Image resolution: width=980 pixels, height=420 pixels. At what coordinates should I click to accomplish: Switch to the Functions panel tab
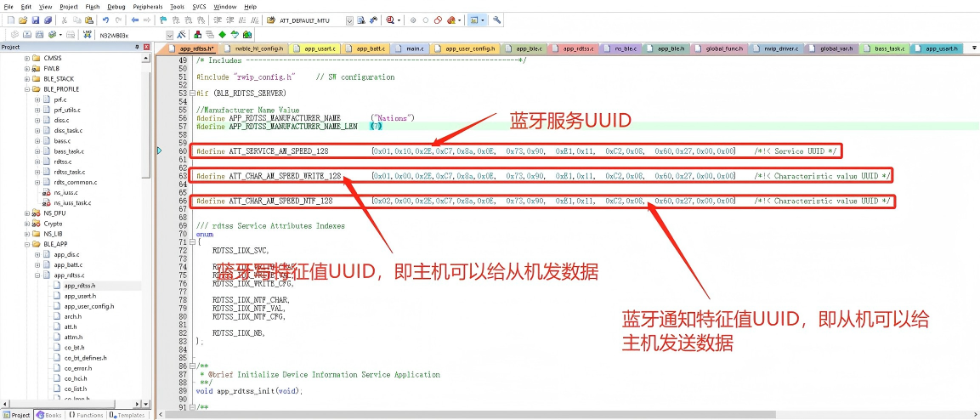tap(87, 415)
